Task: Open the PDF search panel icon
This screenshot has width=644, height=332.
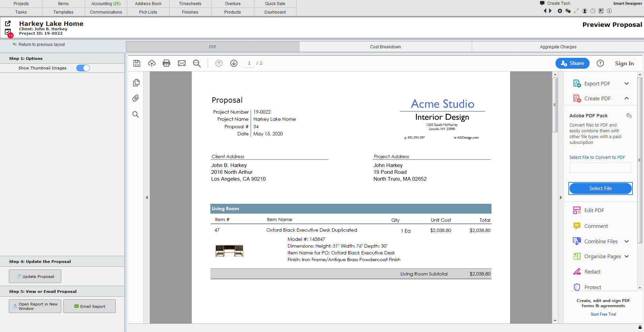Action: (135, 114)
